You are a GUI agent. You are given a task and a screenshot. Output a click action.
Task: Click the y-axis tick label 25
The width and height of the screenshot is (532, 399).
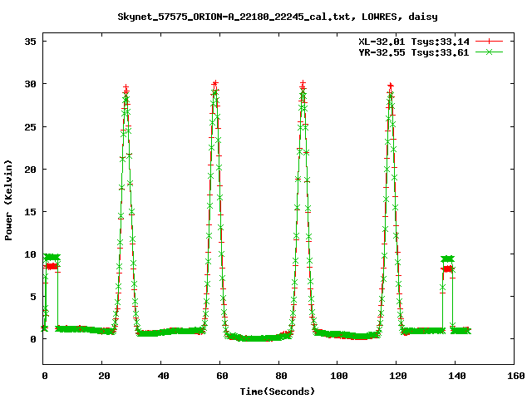(x=30, y=127)
